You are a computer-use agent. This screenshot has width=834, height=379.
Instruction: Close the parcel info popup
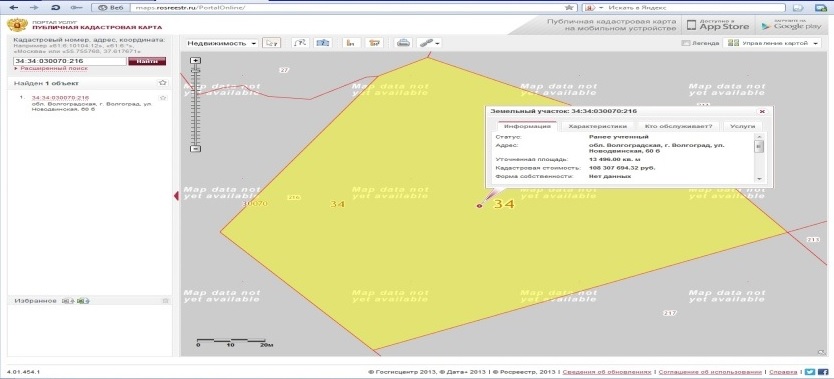[762, 112]
